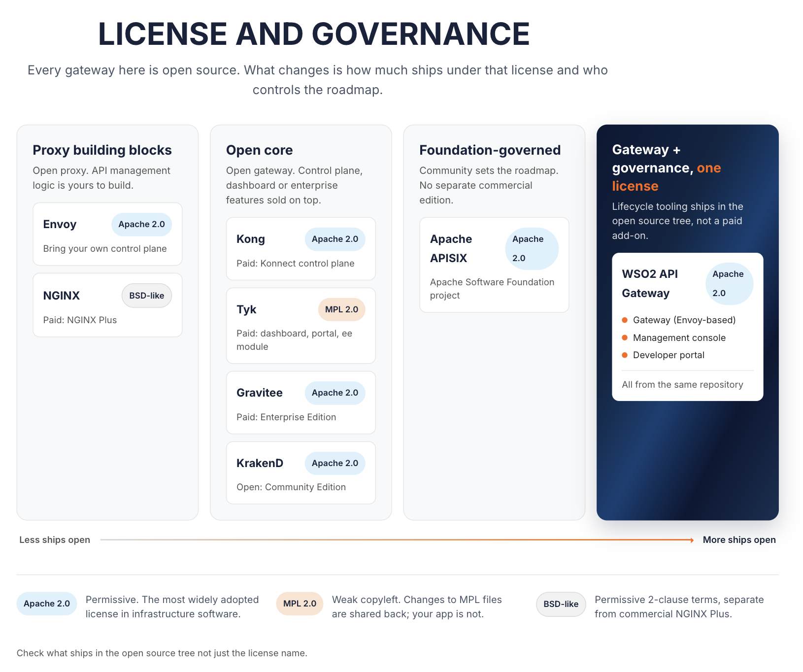Click the Gravitee card's Apache 2.0 badge
Image resolution: width=803 pixels, height=672 pixels.
[335, 393]
